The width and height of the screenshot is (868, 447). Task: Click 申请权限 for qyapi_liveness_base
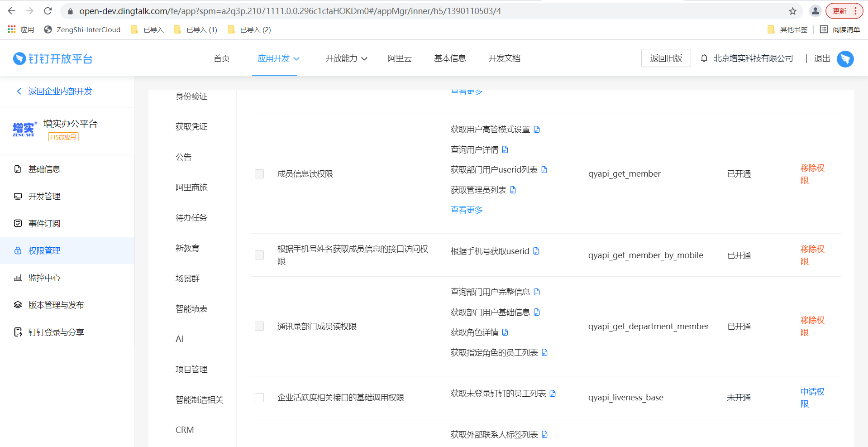pyautogui.click(x=812, y=397)
